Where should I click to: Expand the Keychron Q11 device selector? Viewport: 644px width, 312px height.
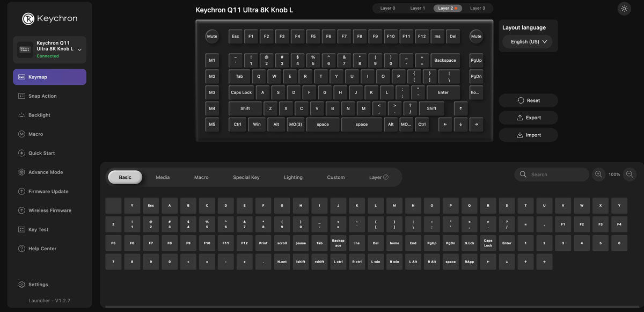tap(49, 50)
